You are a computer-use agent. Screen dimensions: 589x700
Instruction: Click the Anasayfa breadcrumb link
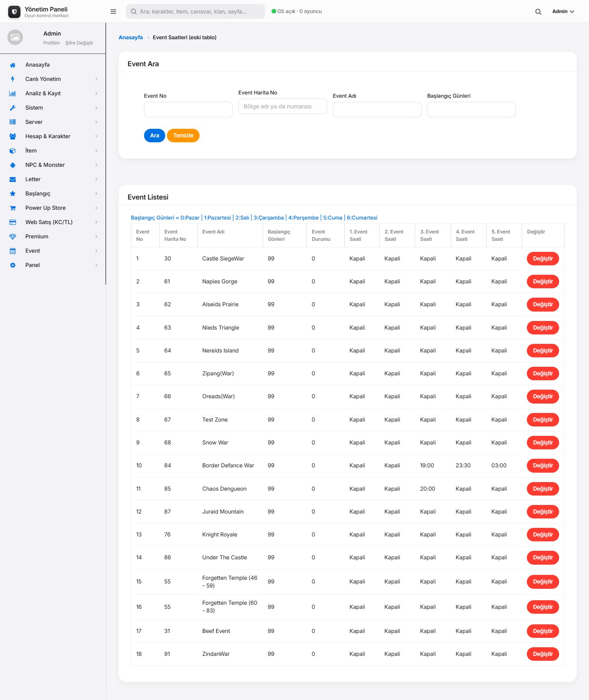coord(131,37)
